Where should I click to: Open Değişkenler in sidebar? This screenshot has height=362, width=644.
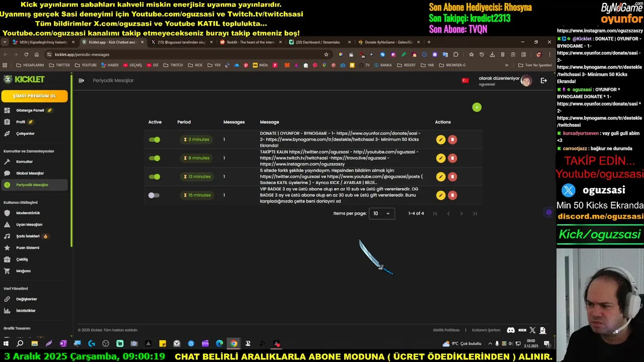[x=34, y=299]
